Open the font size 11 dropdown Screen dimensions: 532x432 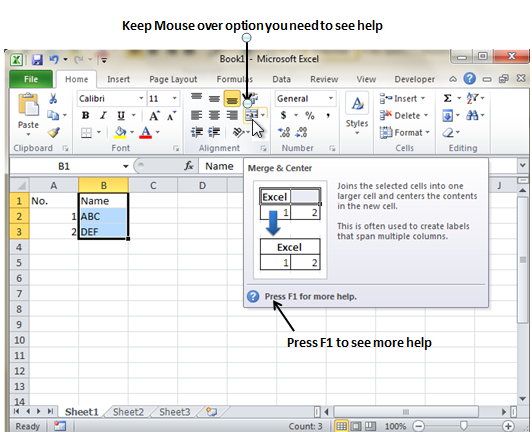coord(174,98)
